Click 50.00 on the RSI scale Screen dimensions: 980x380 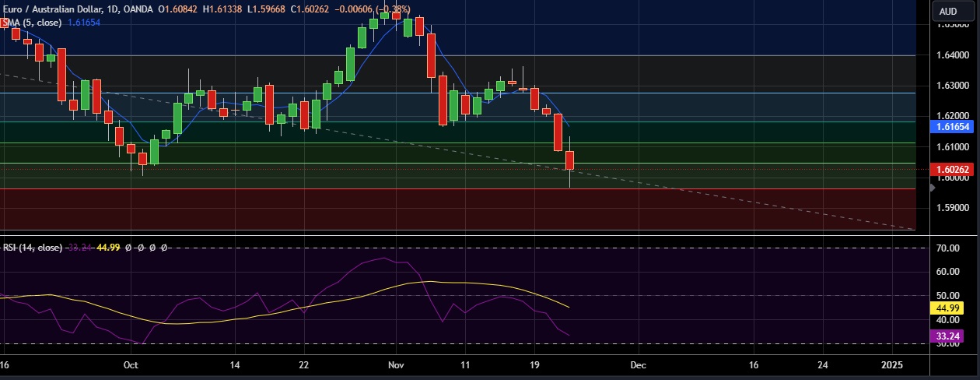tap(947, 296)
